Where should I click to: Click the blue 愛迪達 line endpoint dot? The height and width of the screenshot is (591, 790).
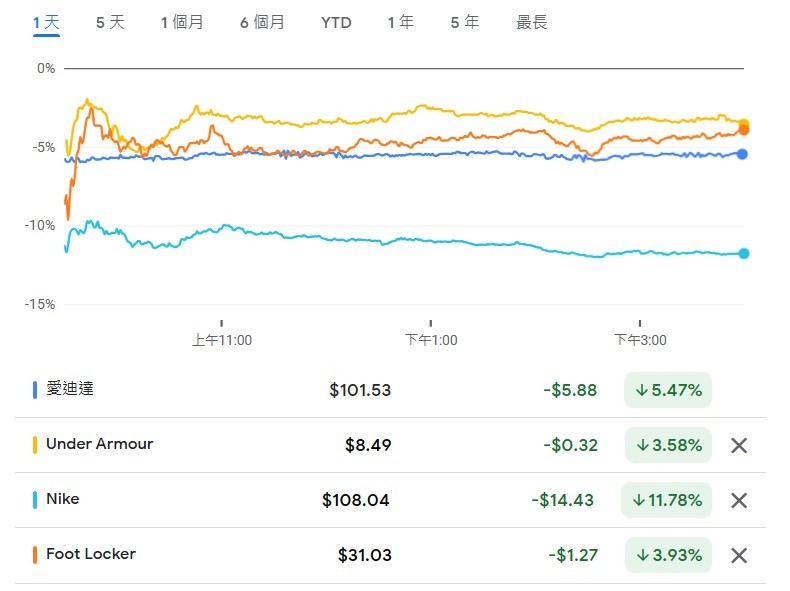[742, 154]
